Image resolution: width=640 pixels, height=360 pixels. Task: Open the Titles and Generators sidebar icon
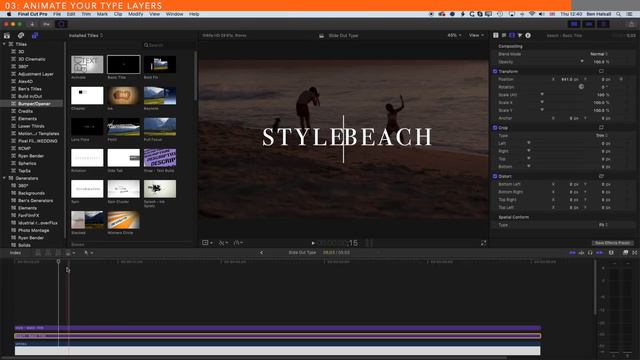click(35, 36)
